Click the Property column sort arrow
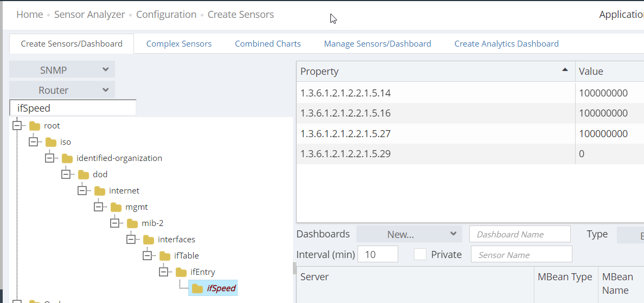Screen dimensions: 644x303 pyautogui.click(x=565, y=70)
